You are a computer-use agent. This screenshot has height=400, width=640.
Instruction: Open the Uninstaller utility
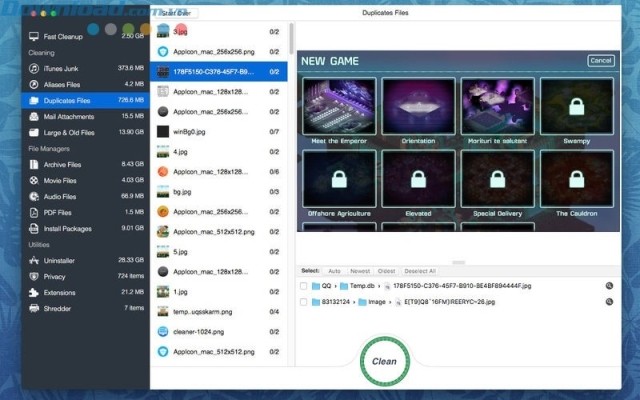coord(86,260)
